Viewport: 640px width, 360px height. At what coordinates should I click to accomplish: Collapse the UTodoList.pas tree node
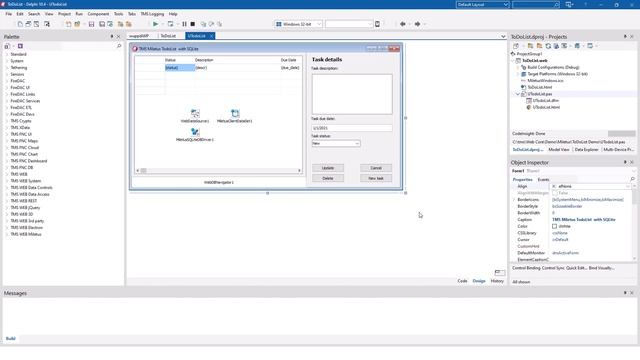(518, 94)
